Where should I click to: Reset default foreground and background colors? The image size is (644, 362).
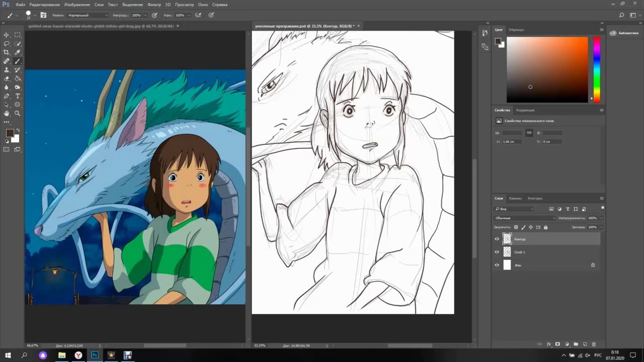click(x=7, y=141)
